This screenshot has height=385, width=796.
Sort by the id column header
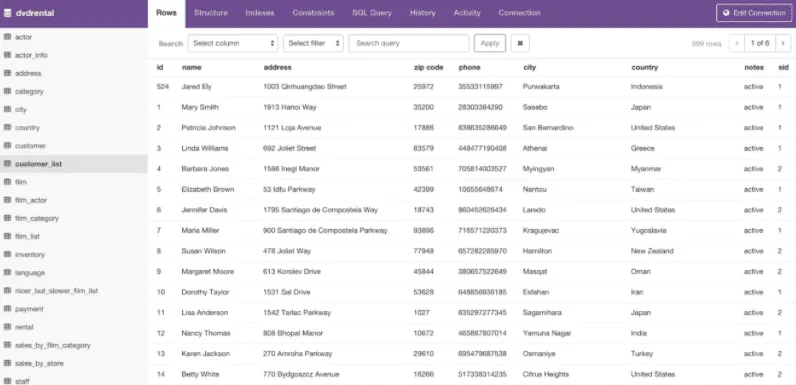tap(160, 67)
